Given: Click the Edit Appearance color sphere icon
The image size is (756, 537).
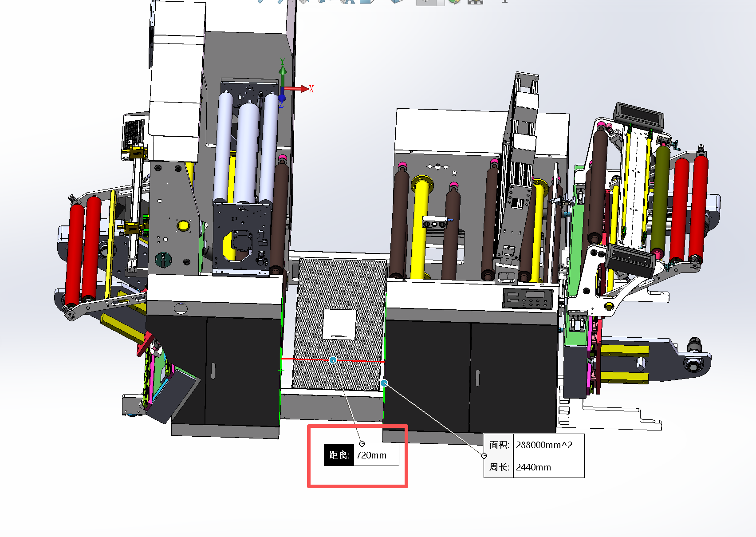Looking at the screenshot, I should point(453,2).
